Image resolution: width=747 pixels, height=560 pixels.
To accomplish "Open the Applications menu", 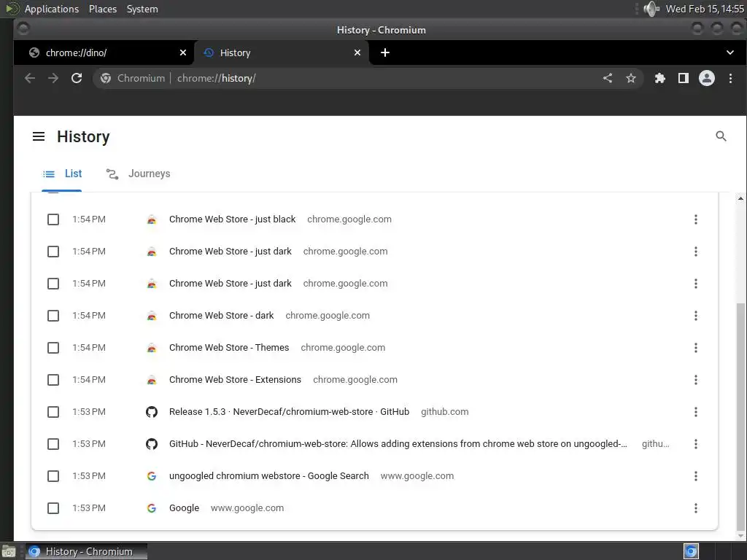I will (x=52, y=9).
